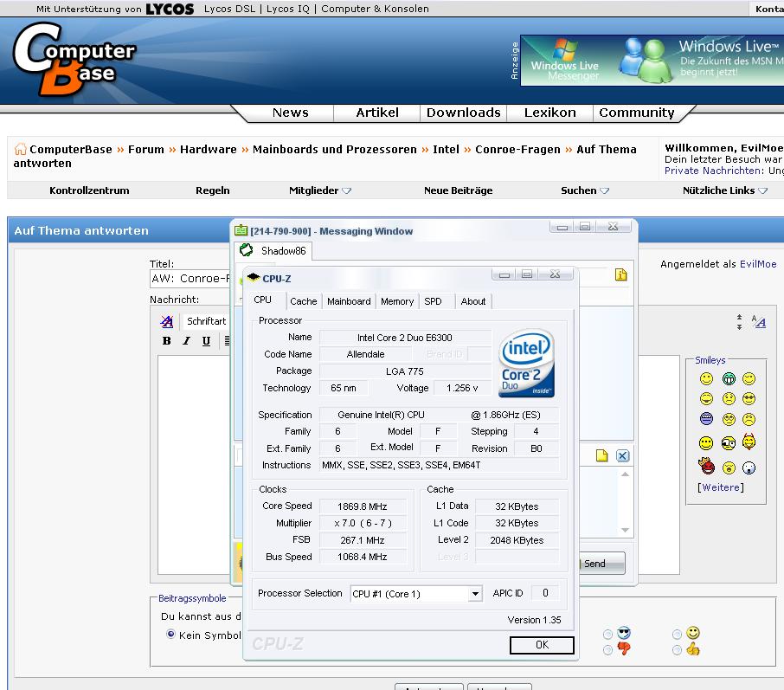Select the smiley face post icon radio button
Screen dimensions: 784x690
tap(677, 635)
